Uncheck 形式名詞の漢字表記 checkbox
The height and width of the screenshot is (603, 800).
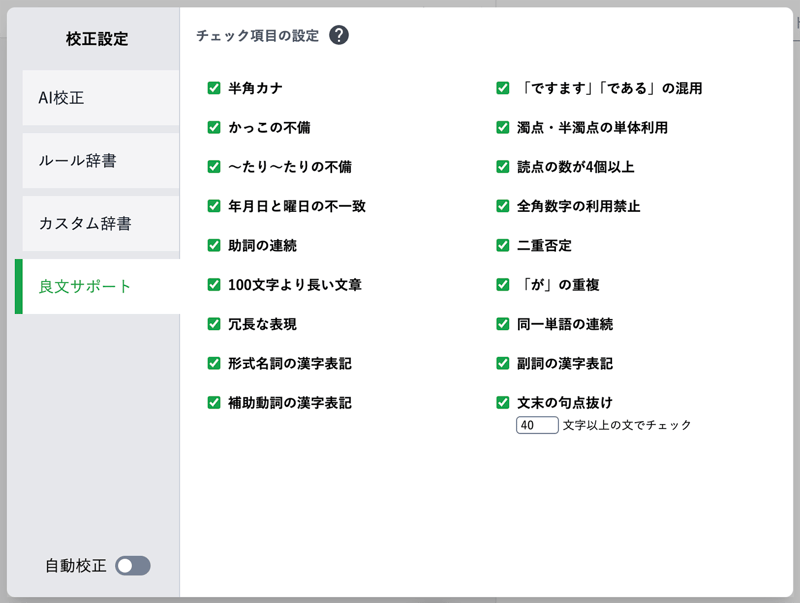[x=214, y=363]
